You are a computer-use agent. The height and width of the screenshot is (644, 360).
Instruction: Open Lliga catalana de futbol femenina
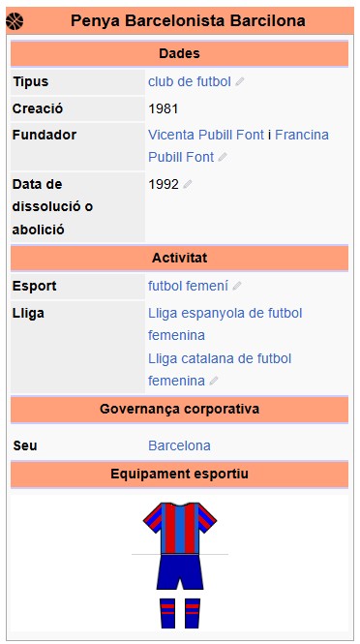pos(220,370)
